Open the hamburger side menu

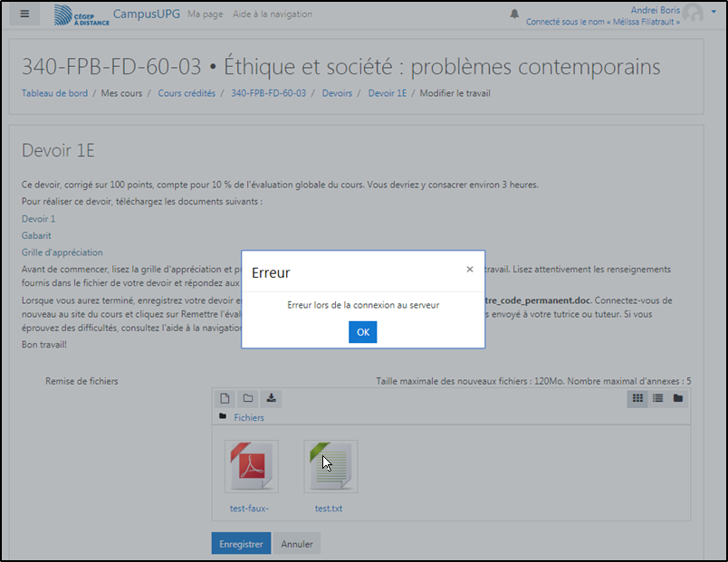click(x=24, y=14)
